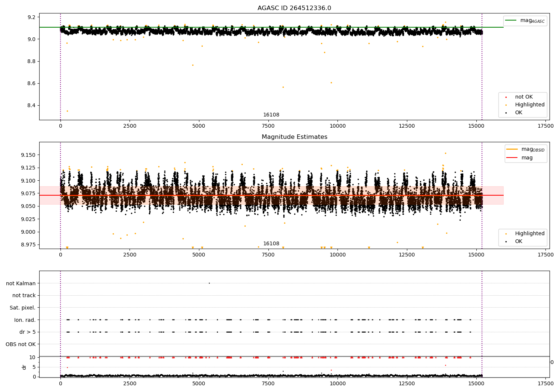Select the 'Ion. rad.' axis label

coord(25,320)
